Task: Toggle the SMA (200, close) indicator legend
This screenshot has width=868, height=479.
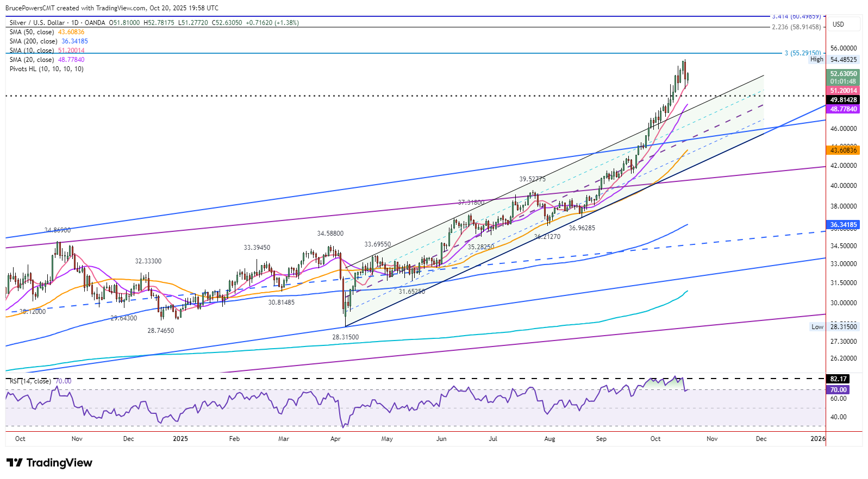Action: click(33, 41)
